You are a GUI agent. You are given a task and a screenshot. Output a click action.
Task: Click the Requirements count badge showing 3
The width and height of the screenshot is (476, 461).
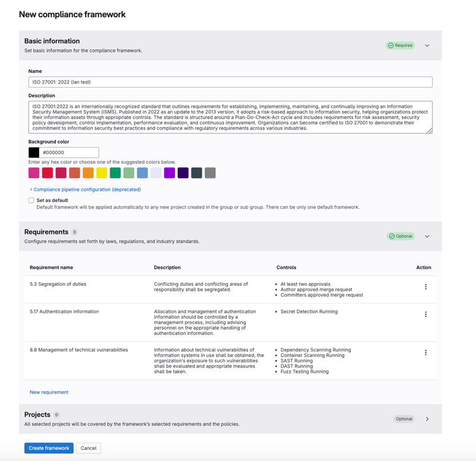coord(74,232)
